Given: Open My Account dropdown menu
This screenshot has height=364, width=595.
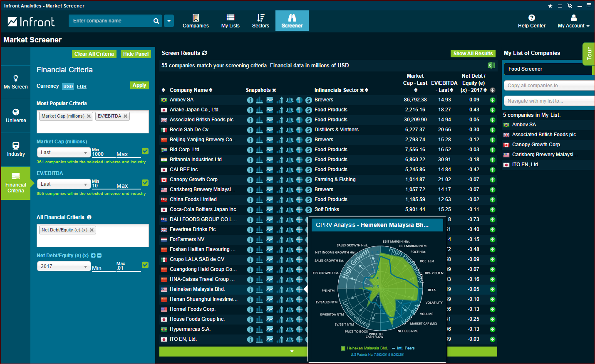Looking at the screenshot, I should [x=574, y=21].
